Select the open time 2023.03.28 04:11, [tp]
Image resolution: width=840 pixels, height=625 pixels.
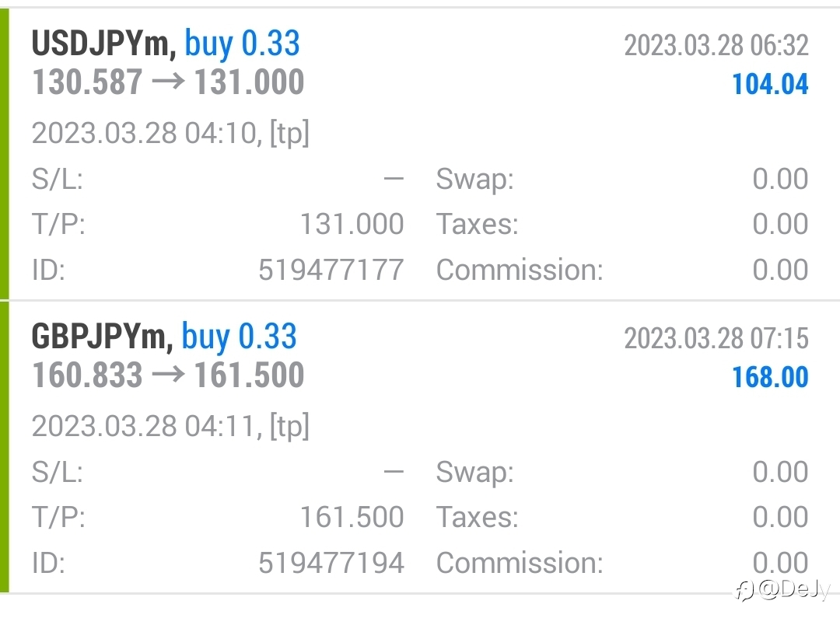tap(170, 426)
